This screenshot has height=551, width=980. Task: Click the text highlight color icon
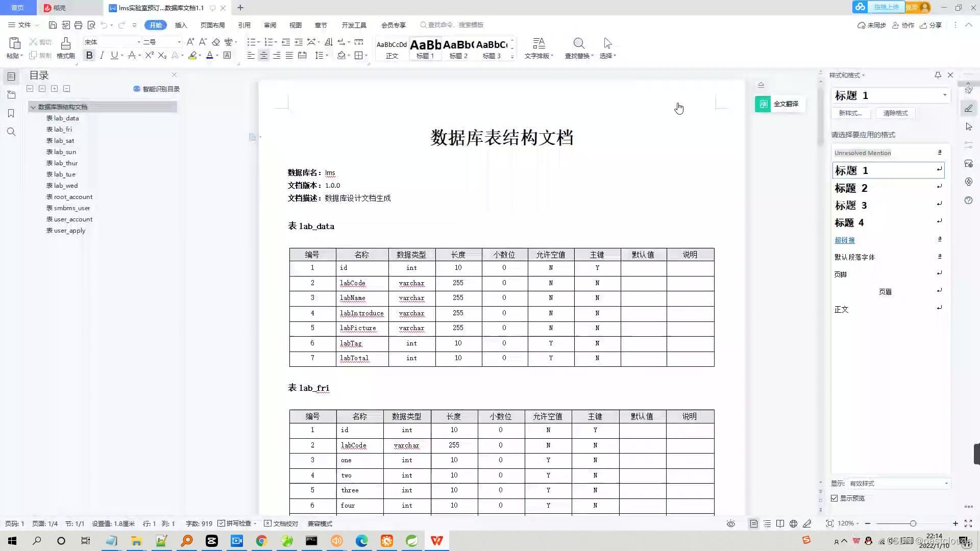click(192, 56)
